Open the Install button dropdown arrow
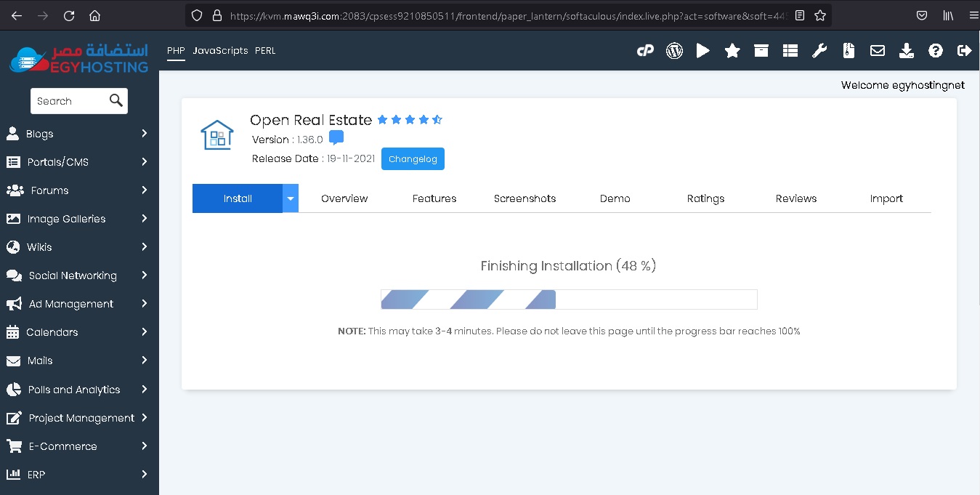 (x=291, y=198)
